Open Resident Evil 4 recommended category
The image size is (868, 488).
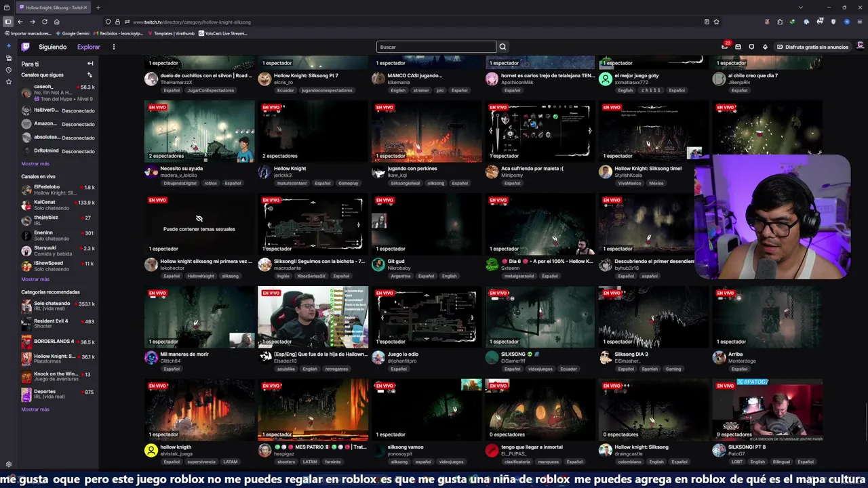click(58, 324)
